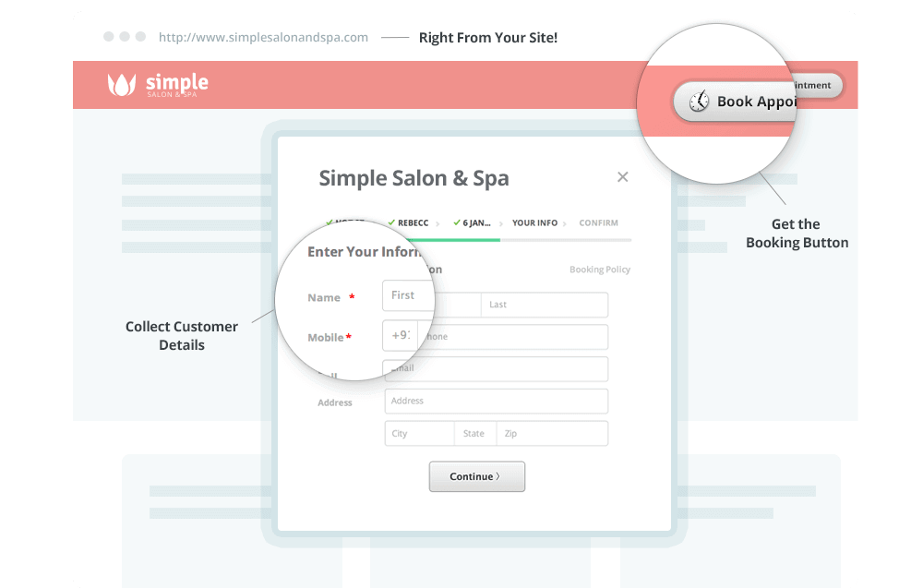923x588 pixels.
Task: Click the 'Get the Booking Button' caption
Action: [797, 234]
